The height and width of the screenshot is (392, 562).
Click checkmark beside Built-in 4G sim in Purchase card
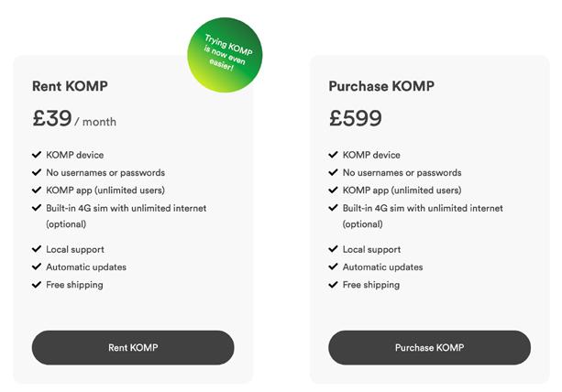[333, 208]
